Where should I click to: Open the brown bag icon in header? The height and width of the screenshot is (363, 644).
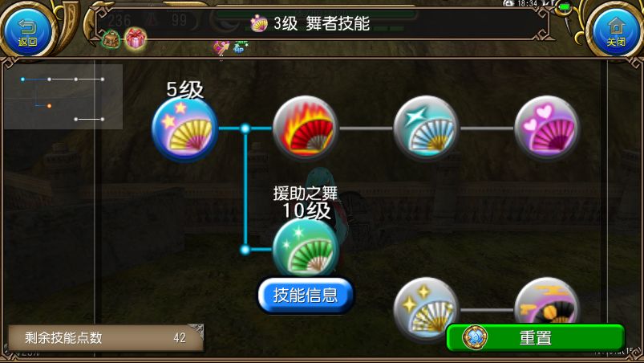(111, 40)
